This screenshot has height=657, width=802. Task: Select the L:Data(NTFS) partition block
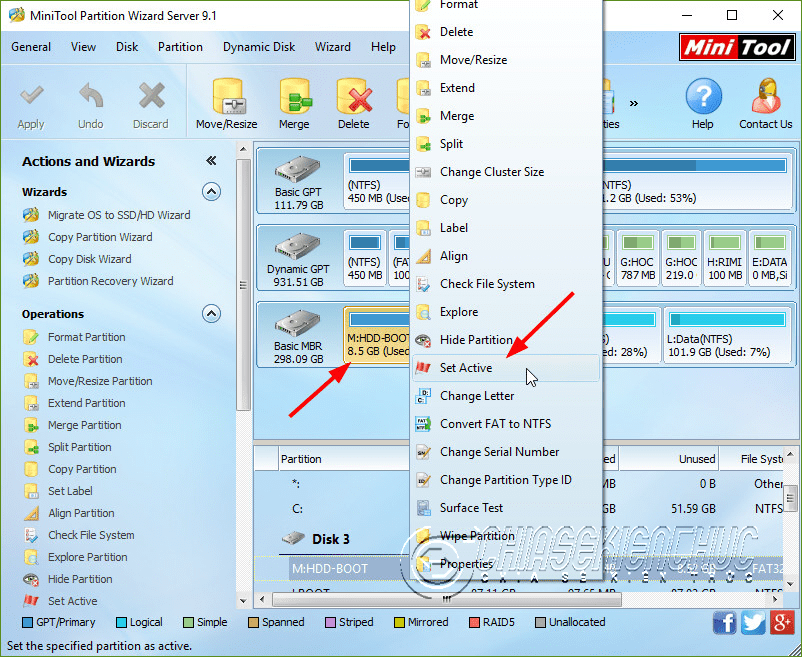[x=727, y=335]
